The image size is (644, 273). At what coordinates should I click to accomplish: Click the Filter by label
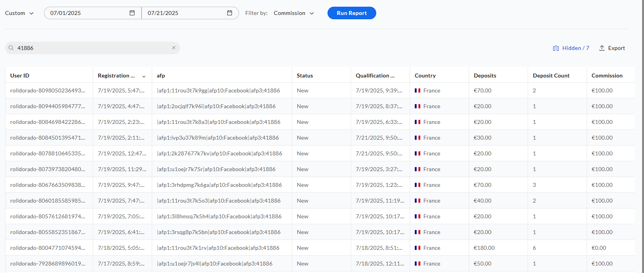(256, 13)
